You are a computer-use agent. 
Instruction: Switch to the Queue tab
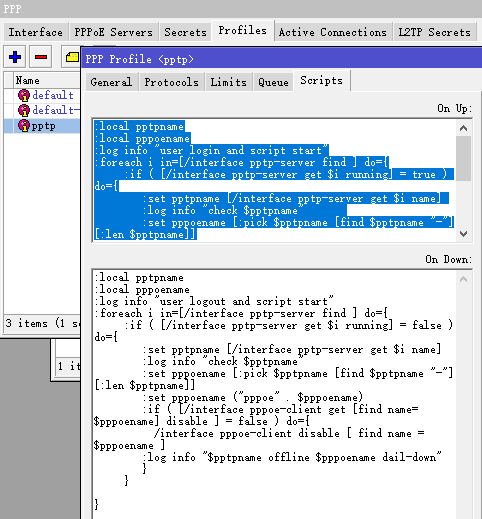pos(273,82)
